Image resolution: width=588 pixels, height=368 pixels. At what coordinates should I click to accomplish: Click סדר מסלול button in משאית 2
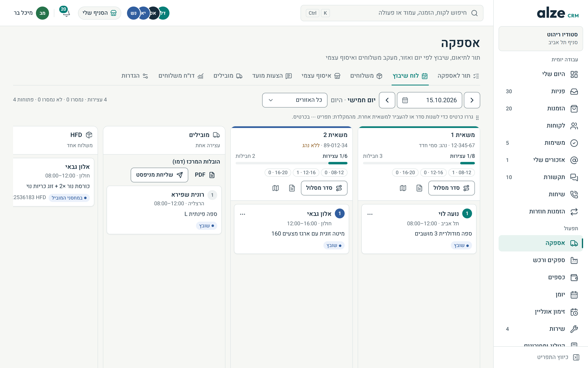point(324,188)
